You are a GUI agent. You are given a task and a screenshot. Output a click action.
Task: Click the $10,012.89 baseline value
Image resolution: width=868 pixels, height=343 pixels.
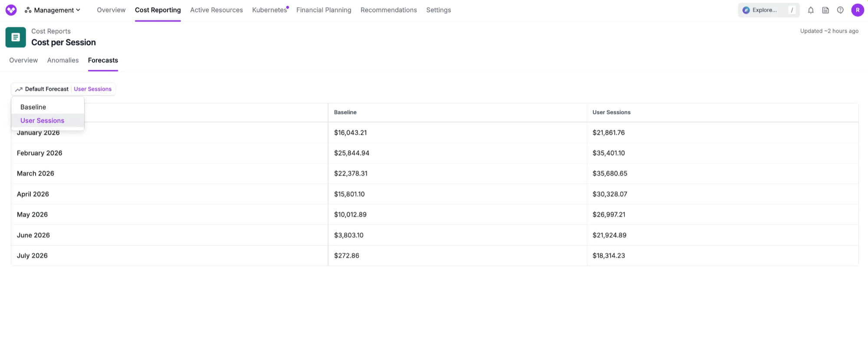pyautogui.click(x=350, y=215)
